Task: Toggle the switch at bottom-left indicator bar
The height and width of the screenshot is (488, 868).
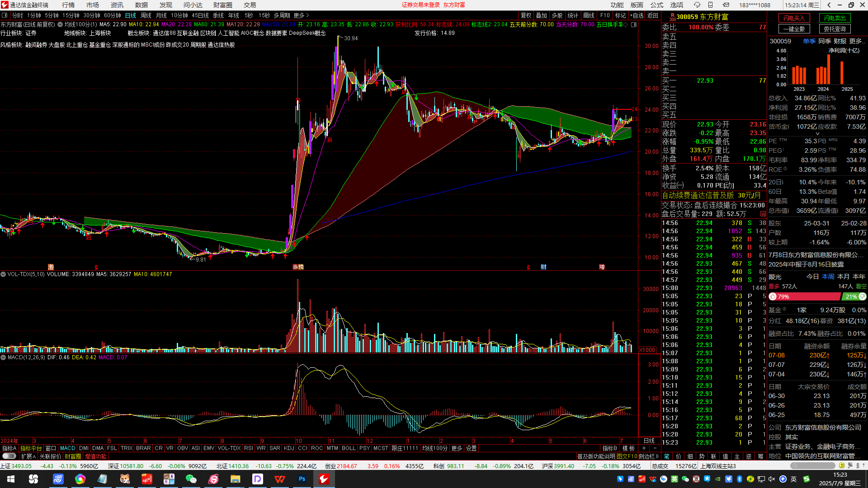Action: coord(9,456)
